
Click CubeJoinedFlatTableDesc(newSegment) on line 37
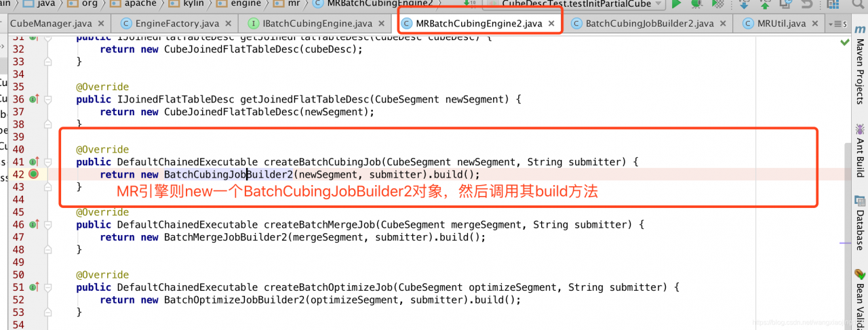pos(266,112)
